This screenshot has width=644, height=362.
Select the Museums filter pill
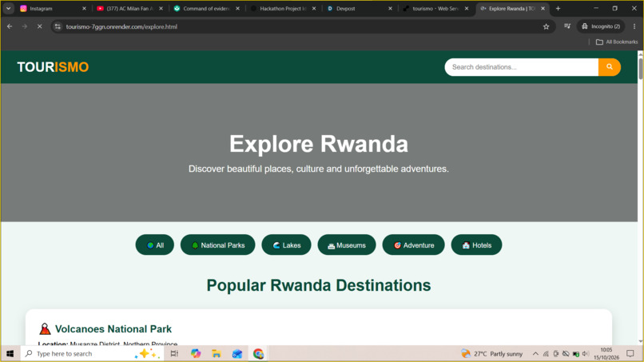click(x=347, y=245)
